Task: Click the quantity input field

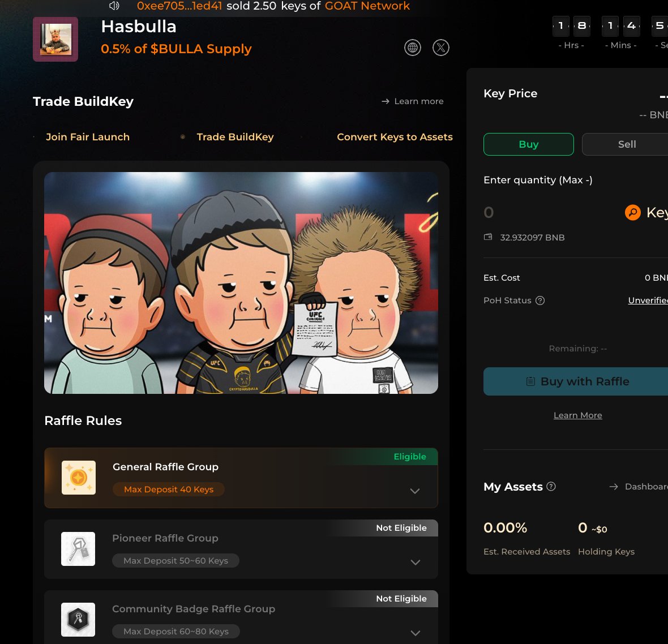Action: (550, 212)
